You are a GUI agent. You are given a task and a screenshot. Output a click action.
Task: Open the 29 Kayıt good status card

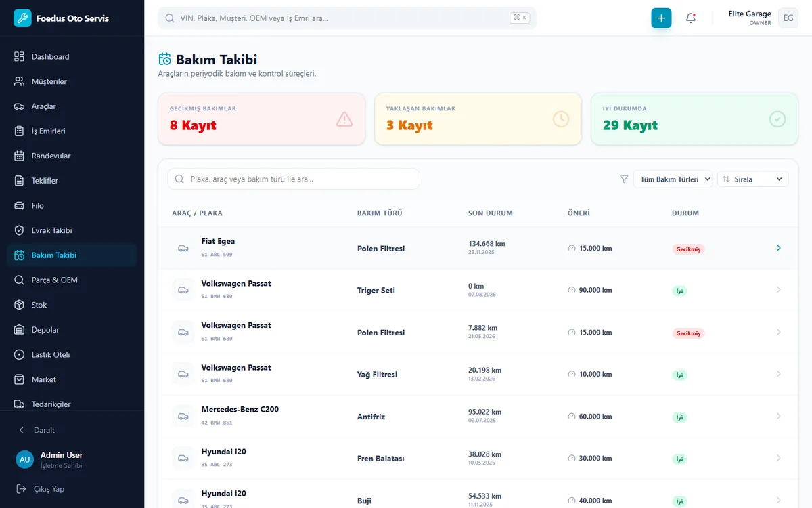pyautogui.click(x=694, y=119)
